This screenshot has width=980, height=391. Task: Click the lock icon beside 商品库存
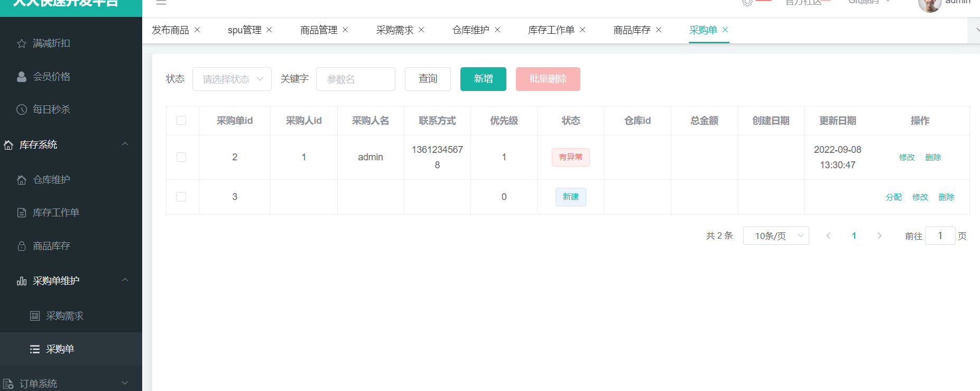pyautogui.click(x=22, y=246)
